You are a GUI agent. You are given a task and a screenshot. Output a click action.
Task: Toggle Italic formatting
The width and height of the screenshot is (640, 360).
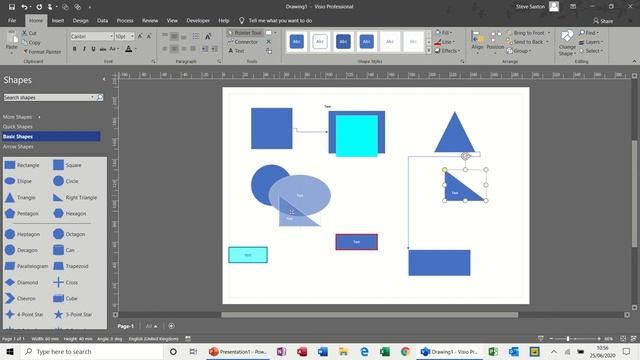[84, 49]
